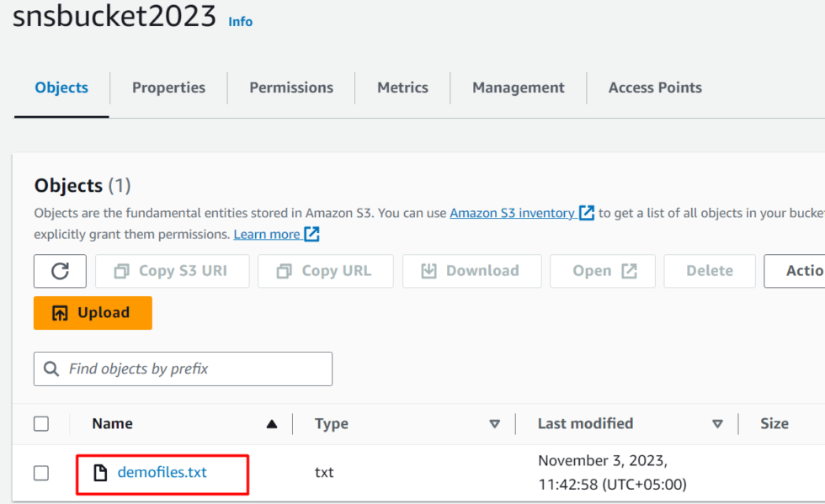Open the Management tab

[x=518, y=88]
